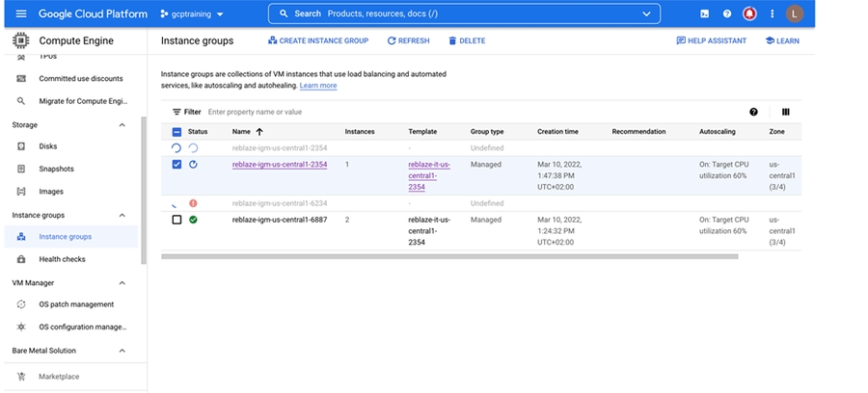Open the hamburger navigation menu
The height and width of the screenshot is (393, 868).
click(x=20, y=14)
